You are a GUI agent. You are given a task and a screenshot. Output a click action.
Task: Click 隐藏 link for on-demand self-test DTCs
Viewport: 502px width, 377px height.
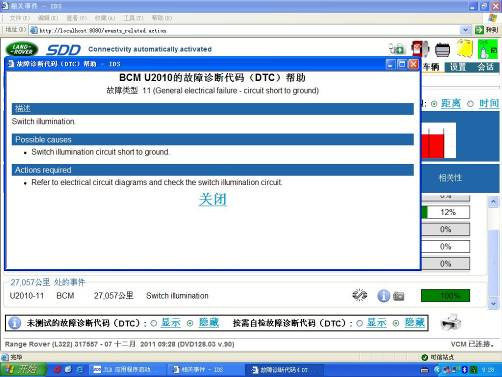pyautogui.click(x=414, y=323)
